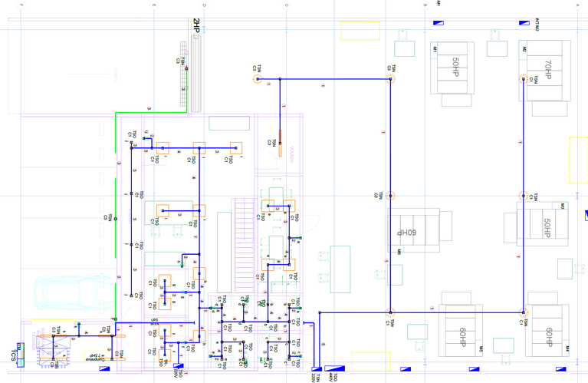Viewport: 588px width, 383px height.
Task: Click the staircase symbol in center
Action: 245,245
